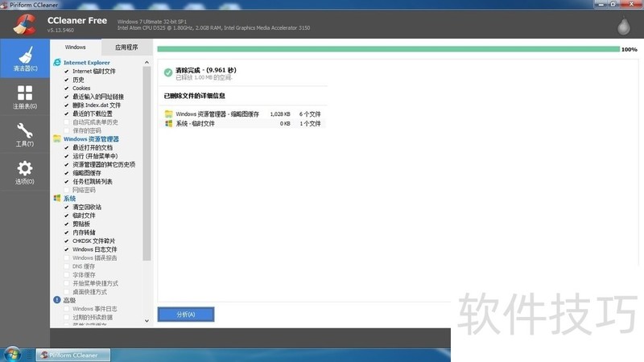Open the Options (选项) gear section
Image resolution: width=644 pixels, height=362 pixels.
pyautogui.click(x=25, y=172)
